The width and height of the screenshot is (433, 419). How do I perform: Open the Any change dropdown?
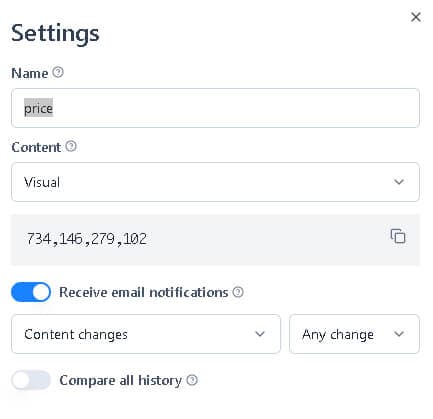(354, 334)
